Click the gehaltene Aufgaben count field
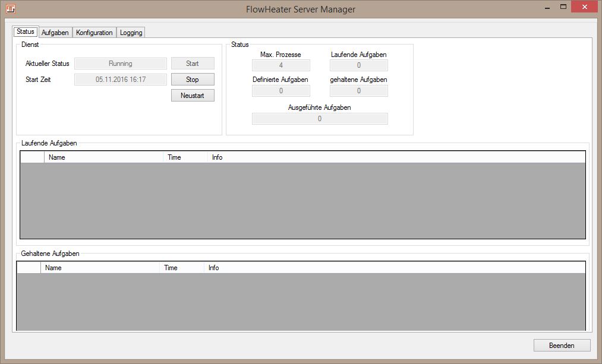This screenshot has width=602, height=364. [358, 91]
